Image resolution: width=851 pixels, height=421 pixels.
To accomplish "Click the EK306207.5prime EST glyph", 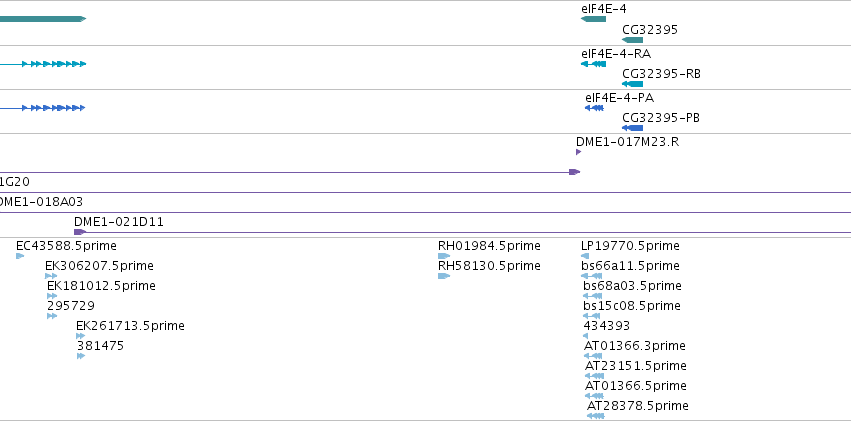I will pos(51,276).
